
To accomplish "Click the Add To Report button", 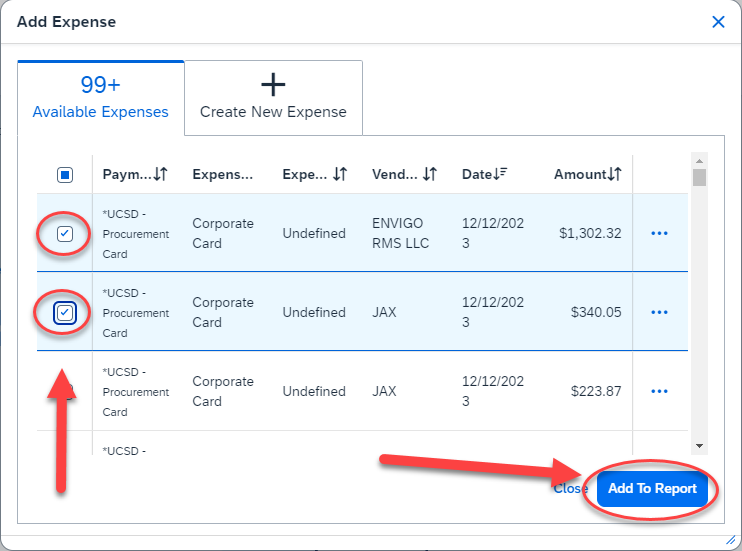I will [x=652, y=489].
